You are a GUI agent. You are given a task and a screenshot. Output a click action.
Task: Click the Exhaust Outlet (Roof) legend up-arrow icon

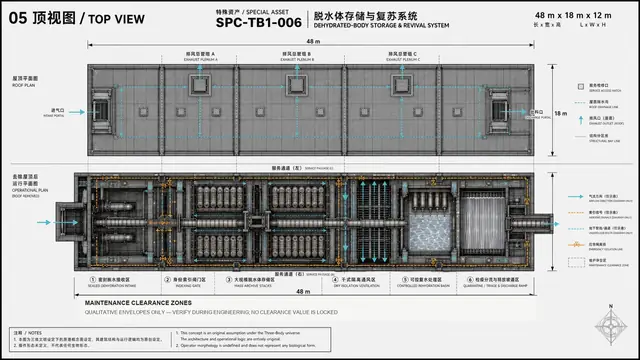[x=581, y=120]
